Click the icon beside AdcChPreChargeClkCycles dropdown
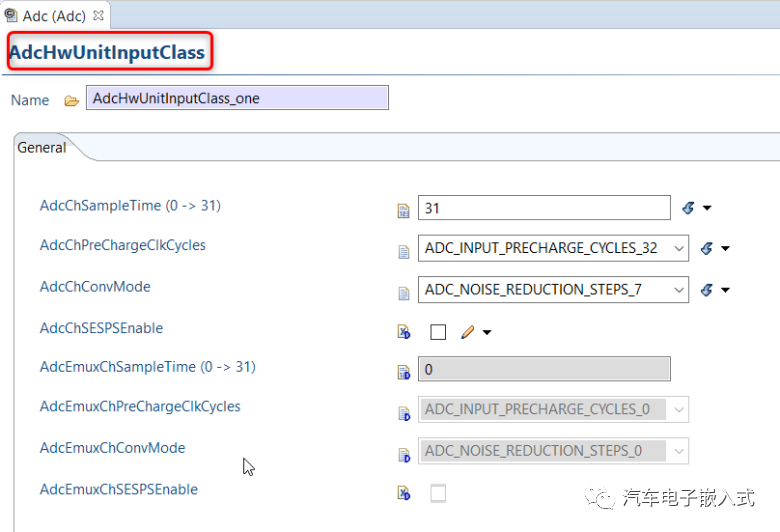 [x=404, y=250]
